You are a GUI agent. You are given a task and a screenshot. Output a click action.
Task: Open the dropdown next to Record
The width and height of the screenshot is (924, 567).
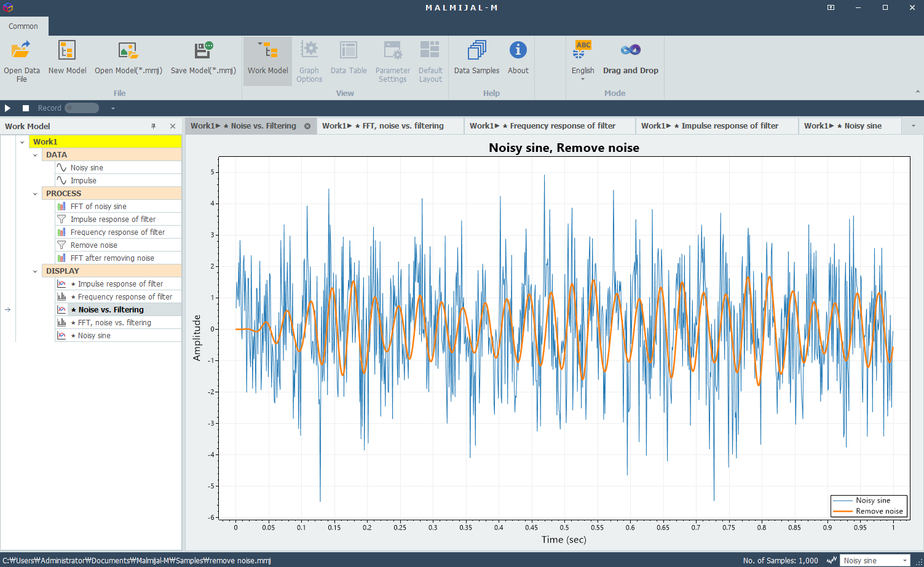tap(113, 108)
